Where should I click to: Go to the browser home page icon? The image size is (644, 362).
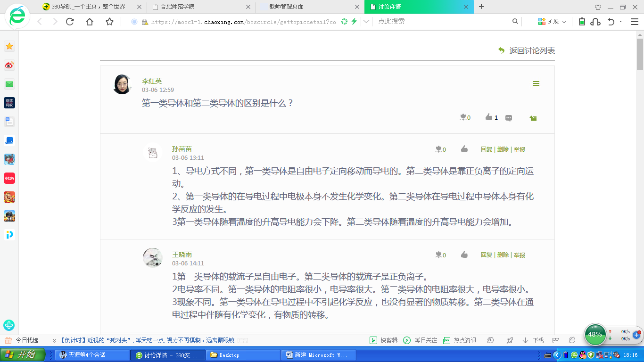point(90,22)
